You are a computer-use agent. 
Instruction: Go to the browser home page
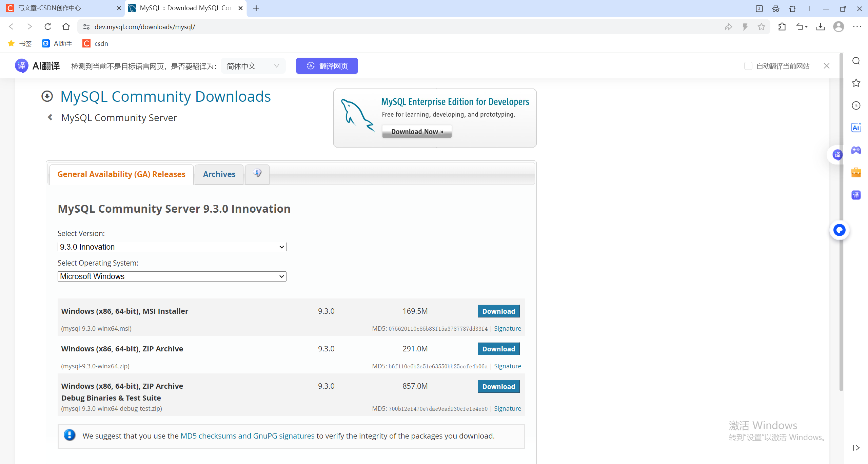point(66,26)
